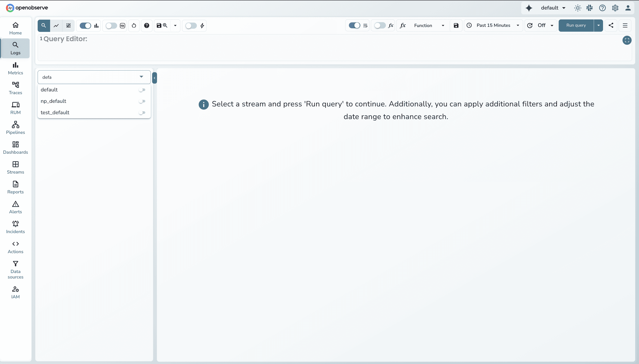
Task: Open the Past 15 Minutes time picker
Action: click(x=493, y=25)
